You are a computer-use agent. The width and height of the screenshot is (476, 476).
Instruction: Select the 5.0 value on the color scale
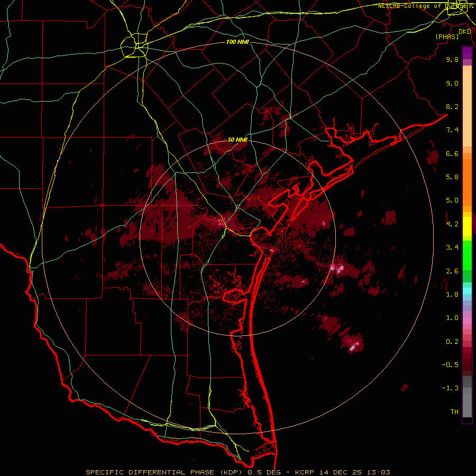point(452,200)
